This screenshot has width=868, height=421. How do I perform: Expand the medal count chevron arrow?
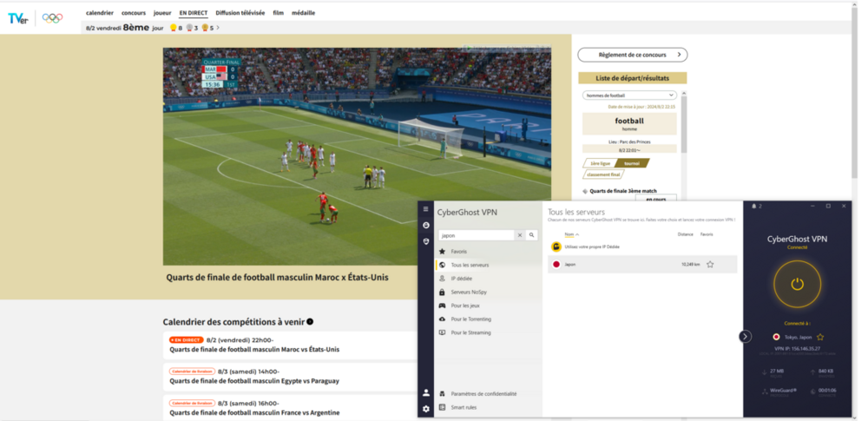tap(218, 28)
